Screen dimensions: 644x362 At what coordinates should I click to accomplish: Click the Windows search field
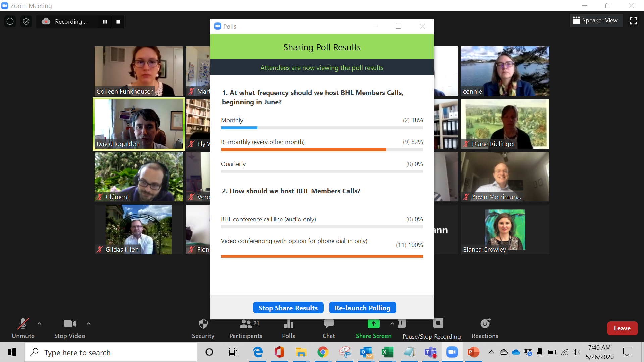pos(111,352)
